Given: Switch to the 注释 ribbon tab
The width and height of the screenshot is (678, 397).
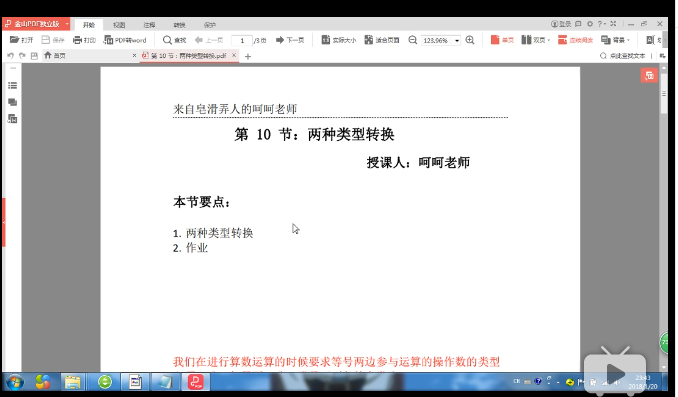Looking at the screenshot, I should (x=149, y=25).
